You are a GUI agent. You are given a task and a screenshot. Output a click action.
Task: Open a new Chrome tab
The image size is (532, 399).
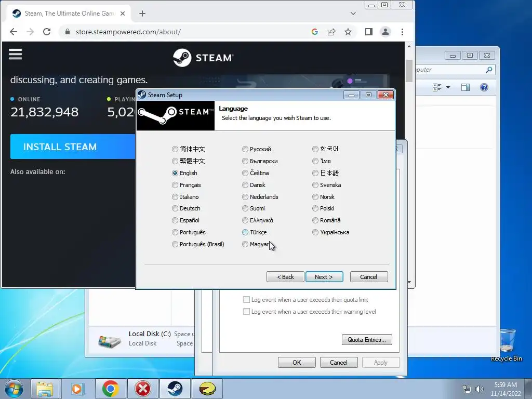[x=142, y=14]
